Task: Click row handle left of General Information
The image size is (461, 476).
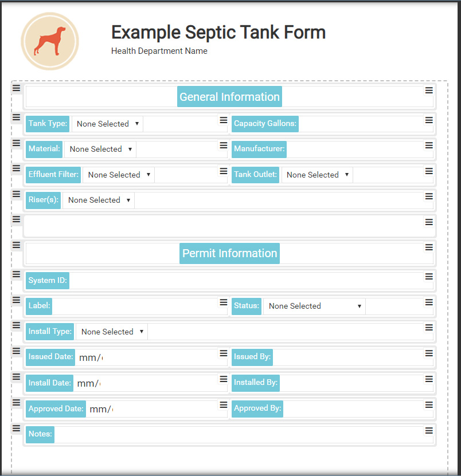Action: (x=17, y=88)
